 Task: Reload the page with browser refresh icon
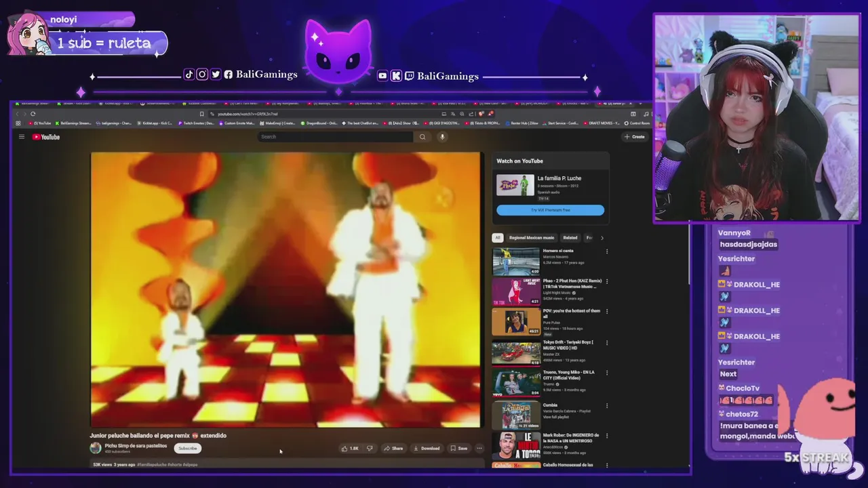point(33,114)
